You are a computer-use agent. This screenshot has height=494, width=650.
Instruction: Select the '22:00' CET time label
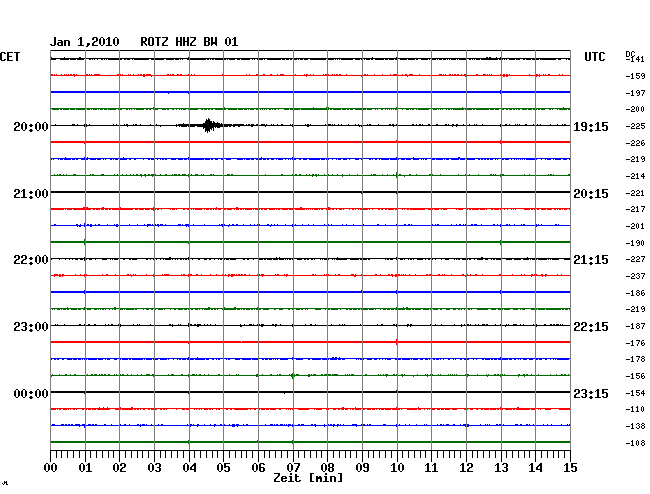31,260
